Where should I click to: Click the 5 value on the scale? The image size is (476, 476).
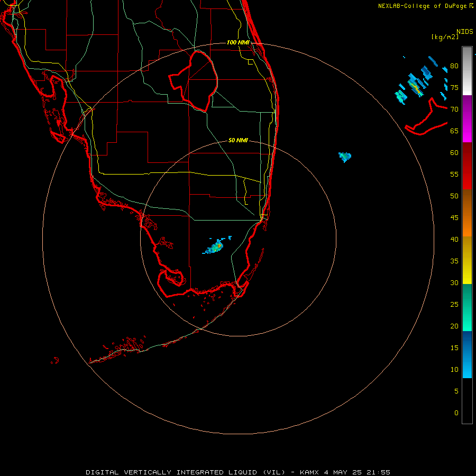coord(456,391)
